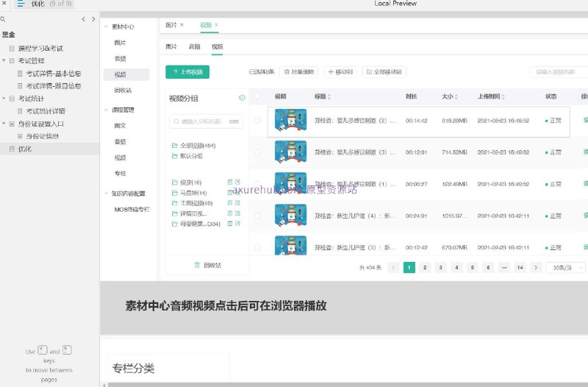Switch to the 音频 sub-tab
The image size is (588, 387).
194,46
